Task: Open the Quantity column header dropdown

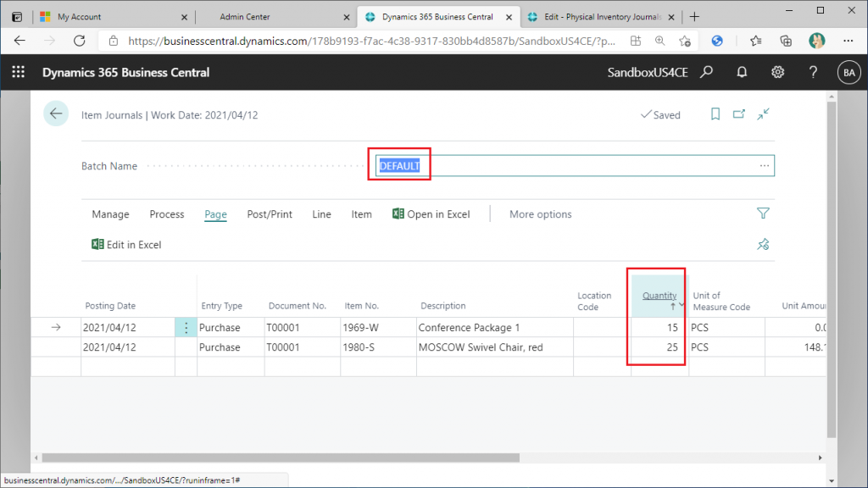Action: [682, 305]
